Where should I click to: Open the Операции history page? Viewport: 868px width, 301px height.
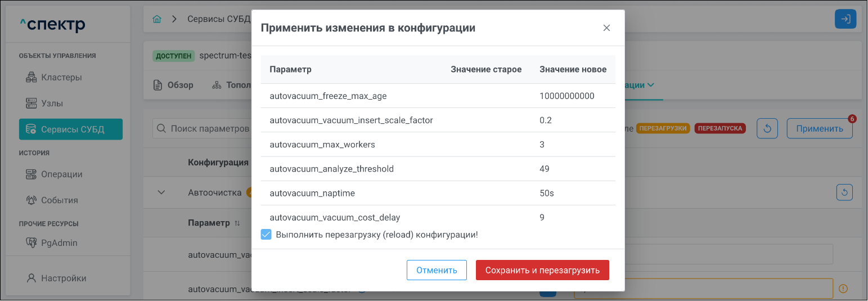point(70,174)
